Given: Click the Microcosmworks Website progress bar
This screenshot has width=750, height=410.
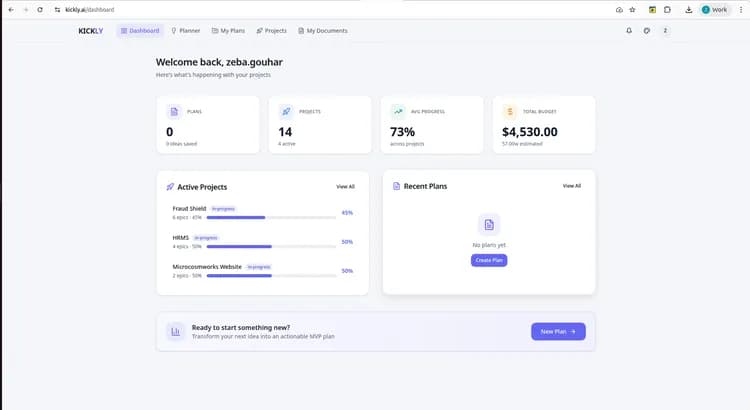Looking at the screenshot, I should 271,276.
